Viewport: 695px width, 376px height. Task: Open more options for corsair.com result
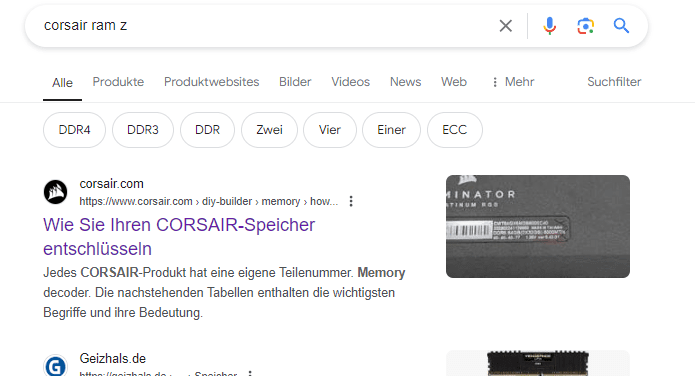[x=351, y=201]
